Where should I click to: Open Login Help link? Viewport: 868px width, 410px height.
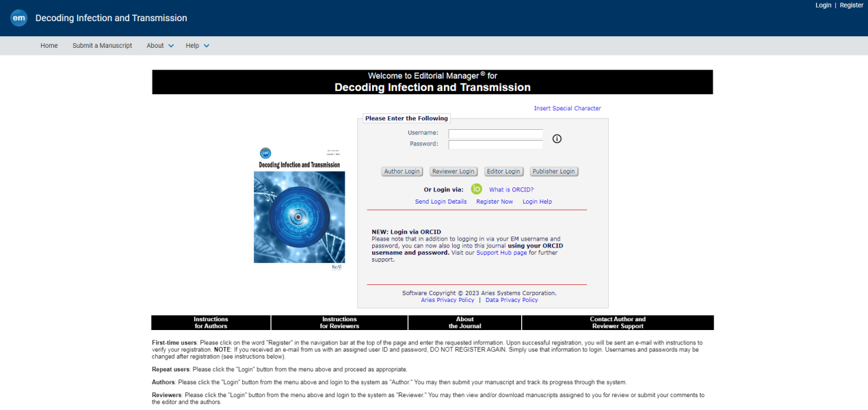click(x=537, y=202)
